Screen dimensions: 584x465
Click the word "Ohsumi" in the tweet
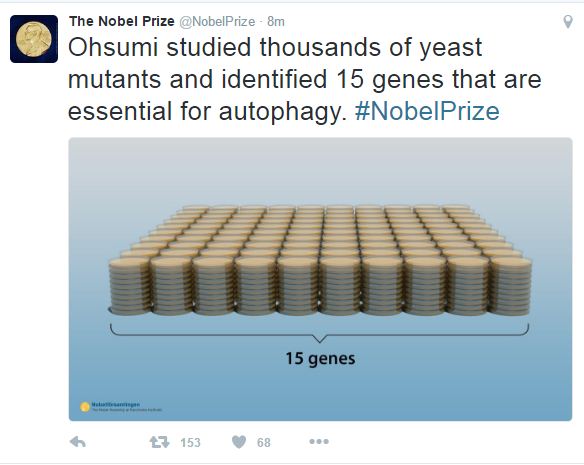[113, 47]
